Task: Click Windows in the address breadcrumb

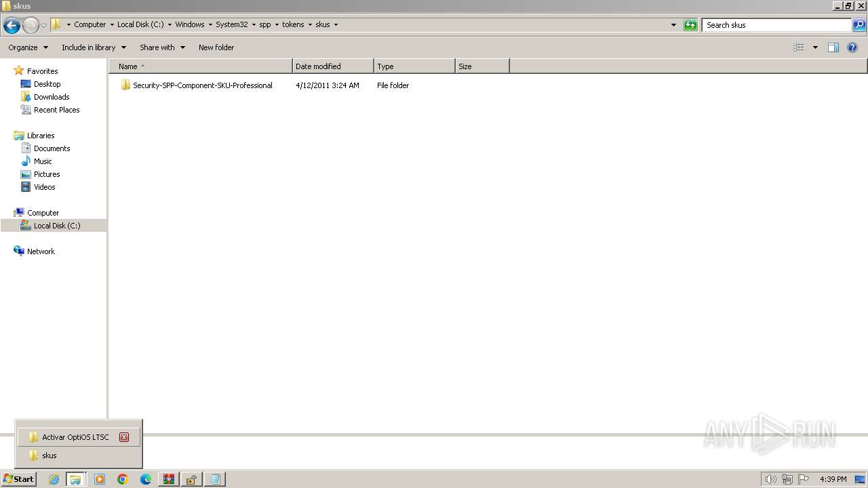Action: [x=190, y=24]
